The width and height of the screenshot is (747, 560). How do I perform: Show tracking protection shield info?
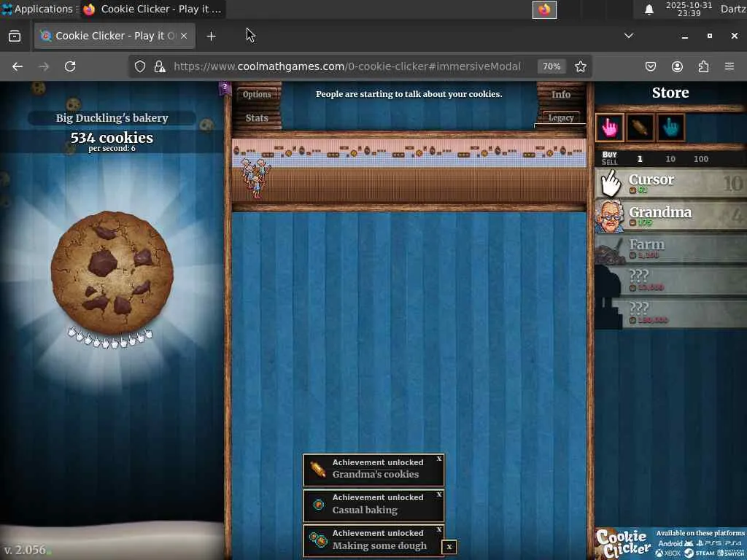(x=139, y=66)
